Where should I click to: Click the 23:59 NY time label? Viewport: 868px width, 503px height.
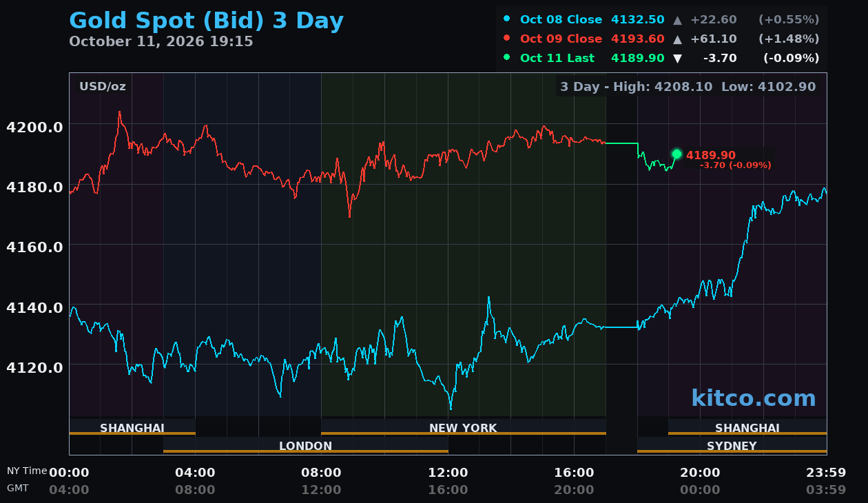(x=826, y=473)
